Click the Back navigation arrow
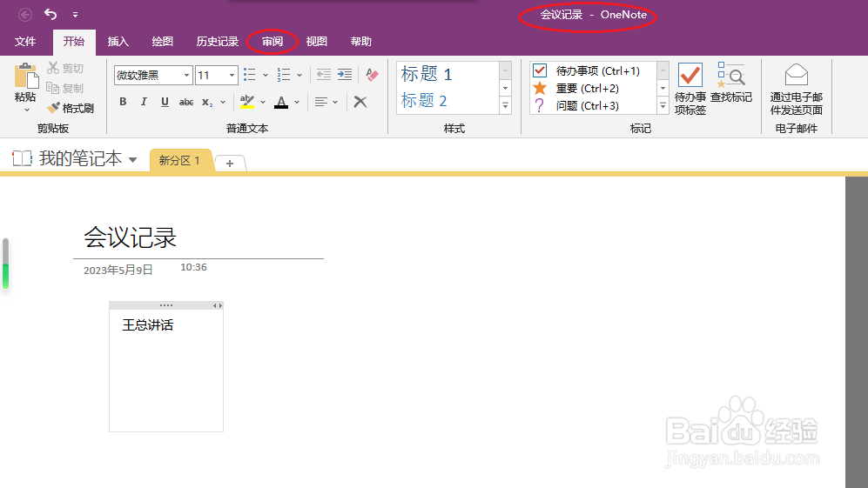This screenshot has height=488, width=868. click(25, 15)
